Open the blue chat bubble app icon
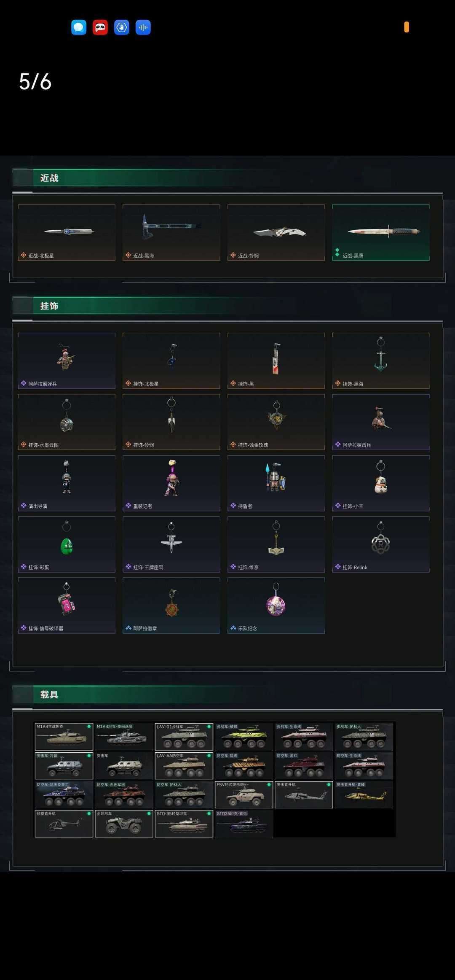 point(79,27)
